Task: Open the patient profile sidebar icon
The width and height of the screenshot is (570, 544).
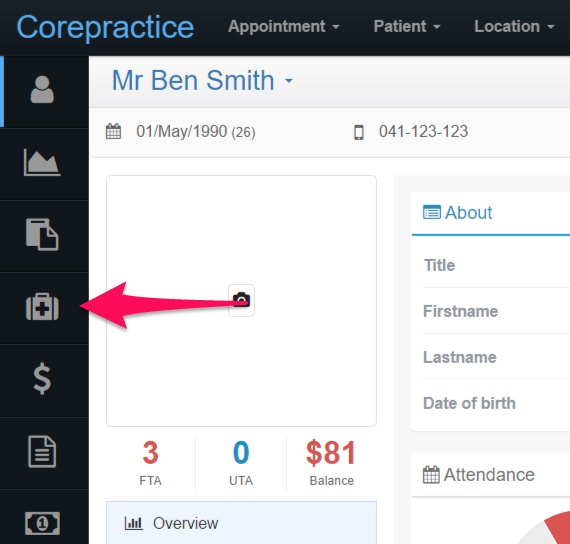Action: click(42, 89)
